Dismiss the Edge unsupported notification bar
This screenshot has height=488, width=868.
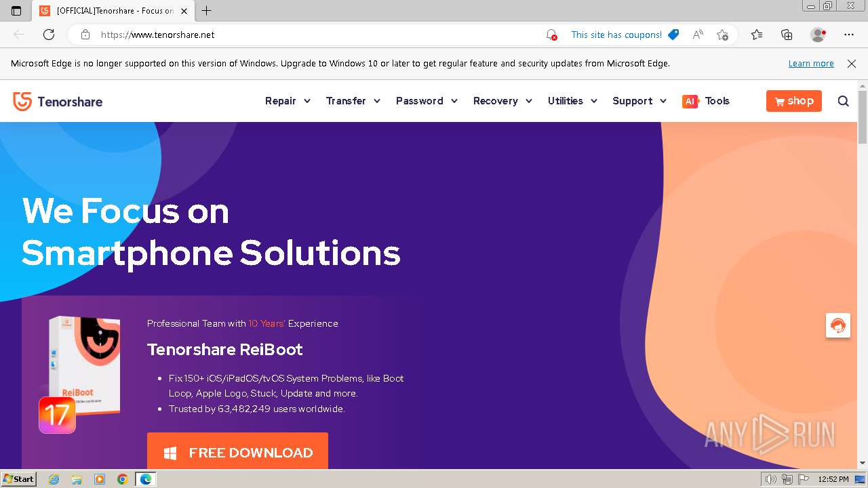click(852, 64)
